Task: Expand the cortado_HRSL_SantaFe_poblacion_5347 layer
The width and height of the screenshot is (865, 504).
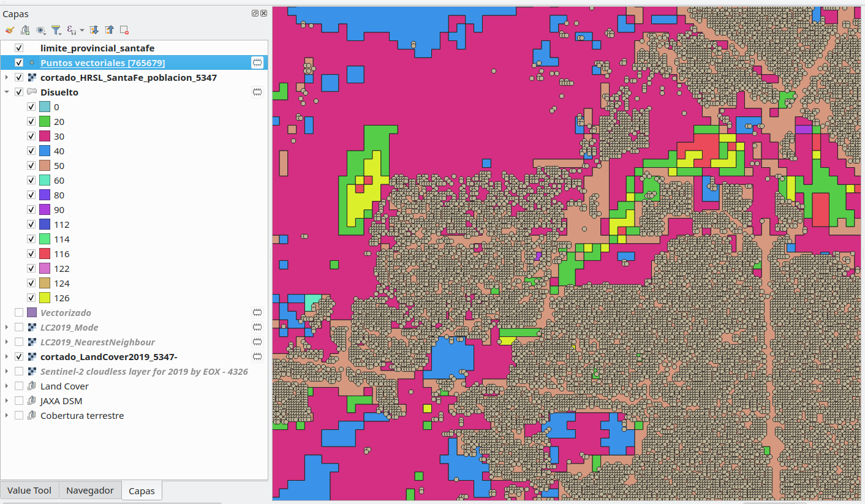Action: point(7,77)
